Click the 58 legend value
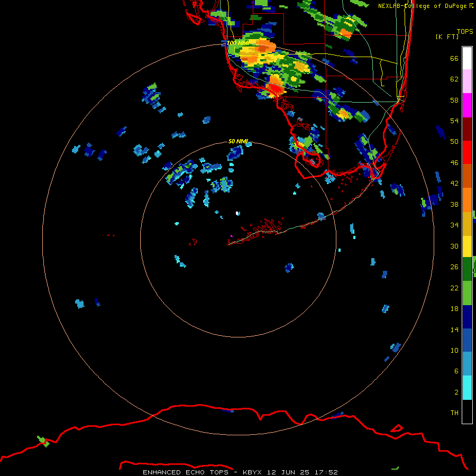This screenshot has width=476, height=476. [x=454, y=100]
